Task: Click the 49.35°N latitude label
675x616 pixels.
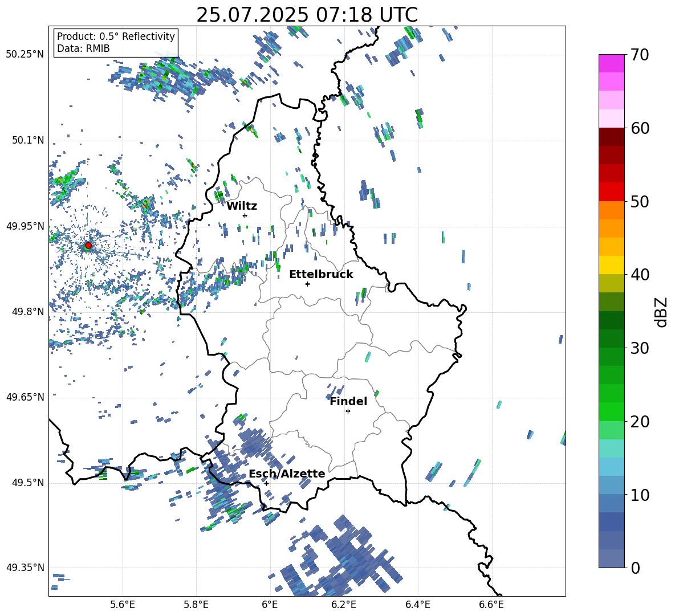Action: [x=25, y=568]
